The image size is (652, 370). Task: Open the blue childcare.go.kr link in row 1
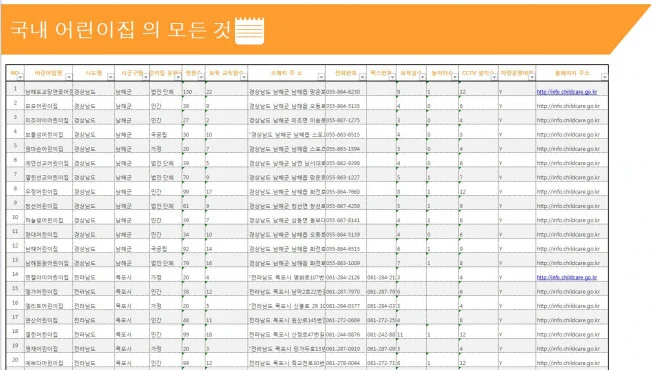[x=567, y=92]
